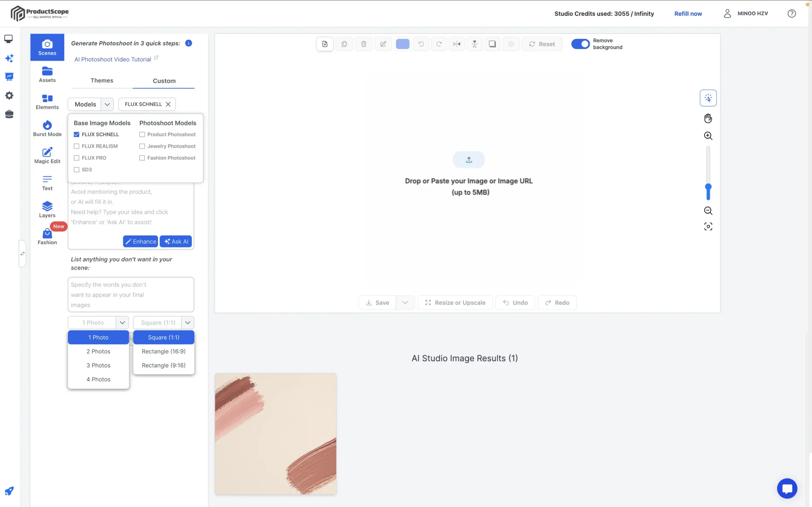Open the Custom tab
The width and height of the screenshot is (812, 507).
pyautogui.click(x=164, y=81)
